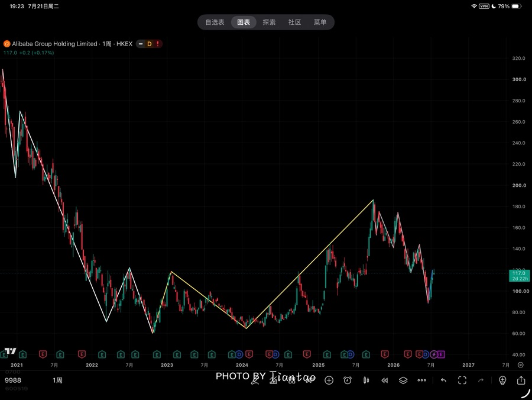Redo with the forward arrow icon
Viewport: 532px width, 400px height.
coord(481,380)
